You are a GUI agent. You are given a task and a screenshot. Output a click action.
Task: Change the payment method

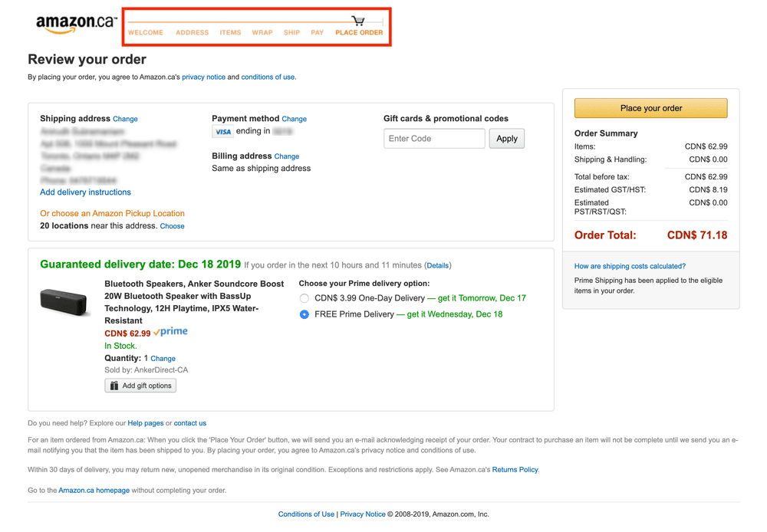pos(294,120)
